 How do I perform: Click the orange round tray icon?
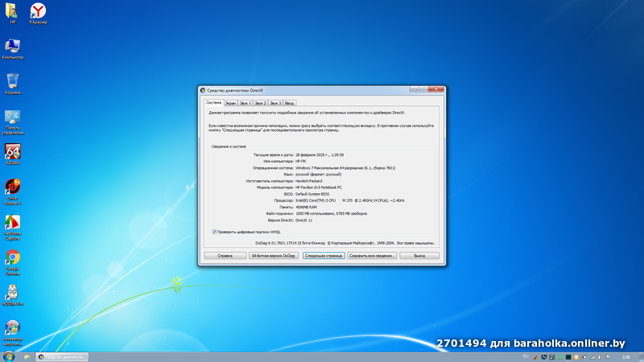pyautogui.click(x=576, y=357)
